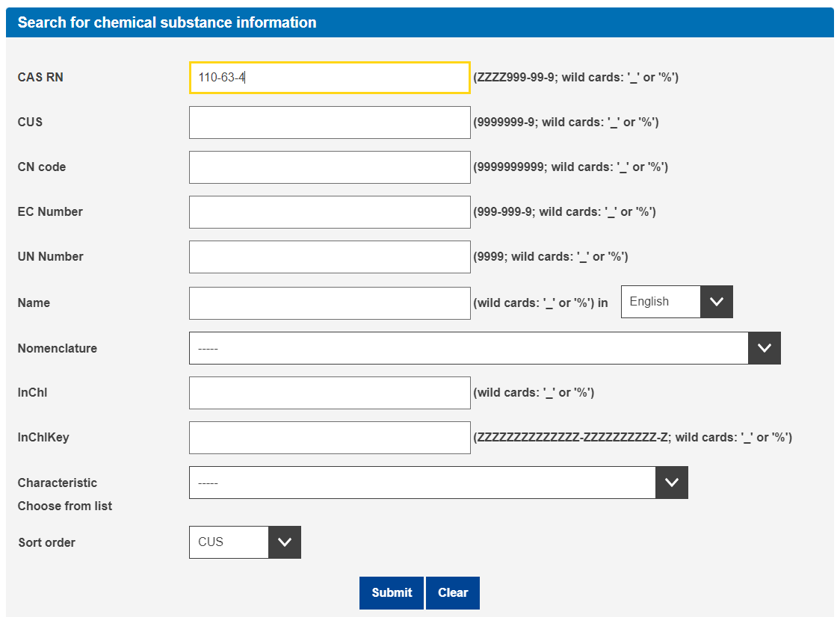
Task: Click the 'Choose from list' text
Action: coord(65,506)
